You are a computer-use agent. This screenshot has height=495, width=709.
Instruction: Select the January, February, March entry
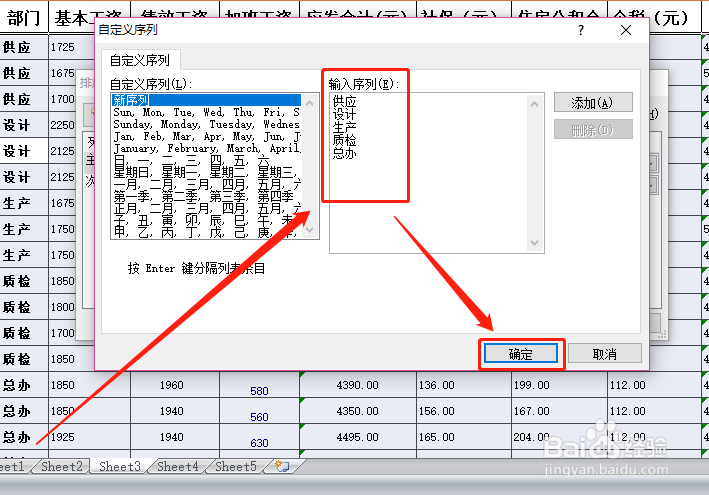tap(207, 148)
